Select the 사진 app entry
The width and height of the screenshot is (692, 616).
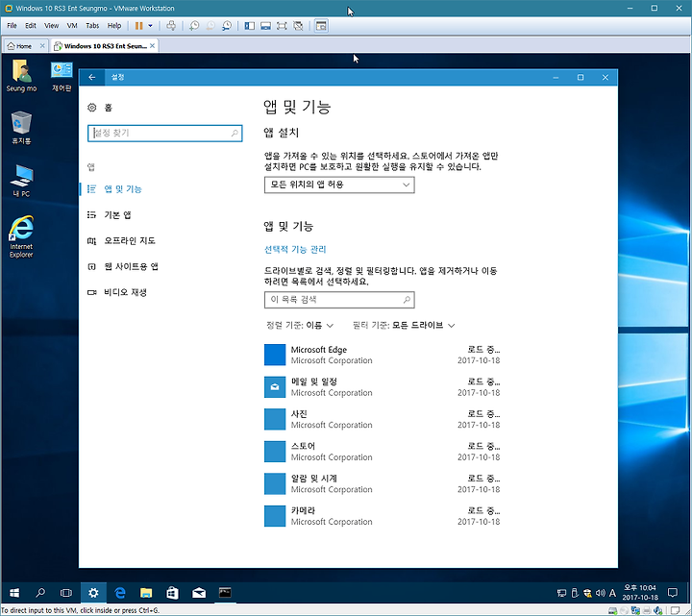coord(383,419)
